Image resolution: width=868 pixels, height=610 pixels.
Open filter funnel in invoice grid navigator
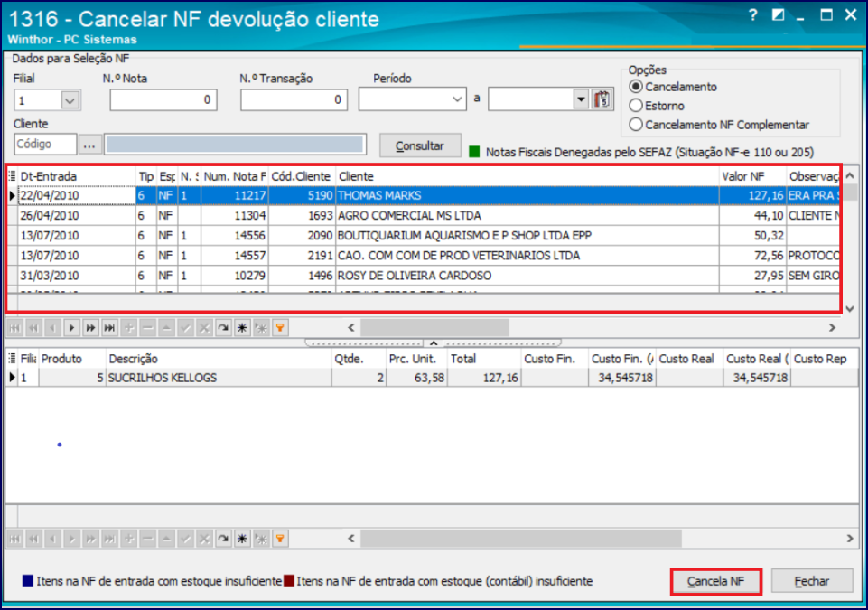click(x=280, y=328)
